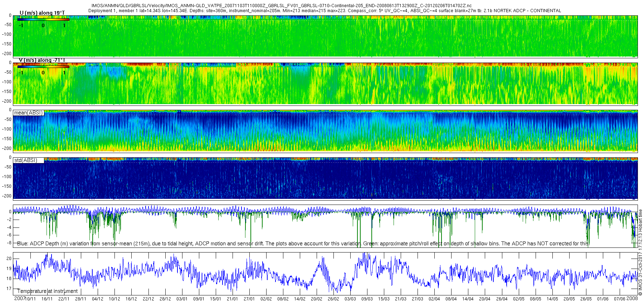Click the '2007' year label on time axis
This screenshot has height=304, width=644.
click(x=20, y=298)
